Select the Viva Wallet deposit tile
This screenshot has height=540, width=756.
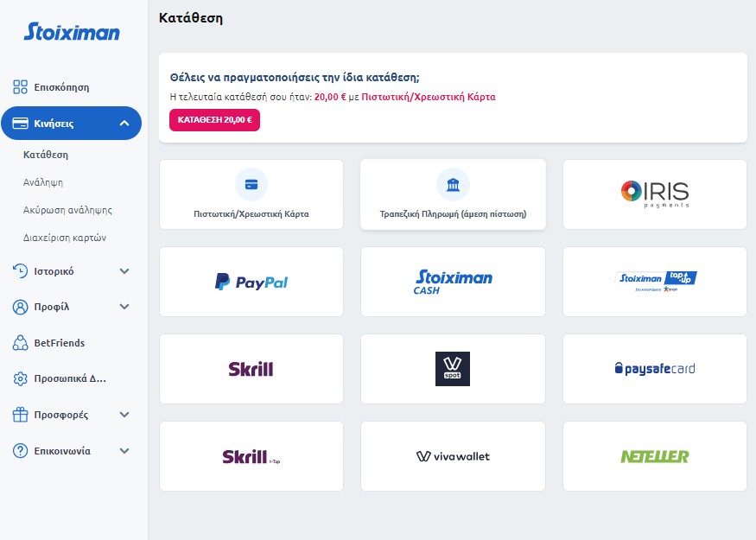pos(453,456)
